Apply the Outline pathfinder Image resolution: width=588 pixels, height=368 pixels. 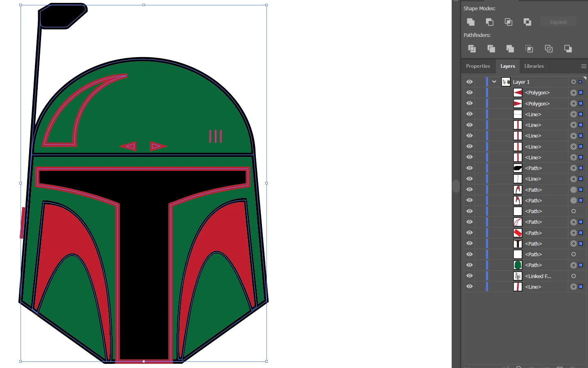click(x=549, y=48)
